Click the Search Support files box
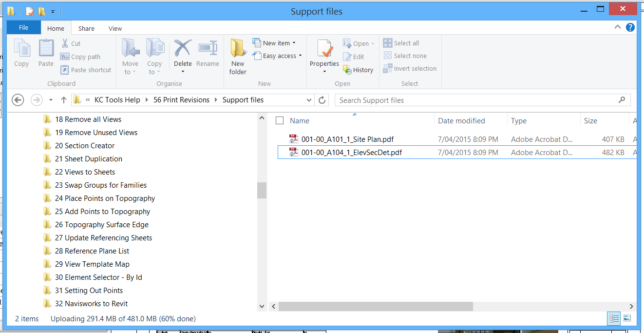 [x=477, y=100]
